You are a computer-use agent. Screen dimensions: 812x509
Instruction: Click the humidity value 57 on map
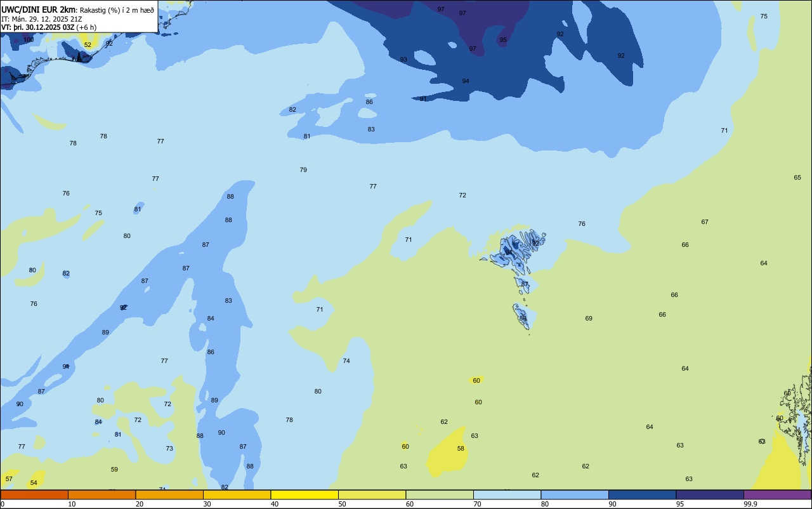click(9, 479)
